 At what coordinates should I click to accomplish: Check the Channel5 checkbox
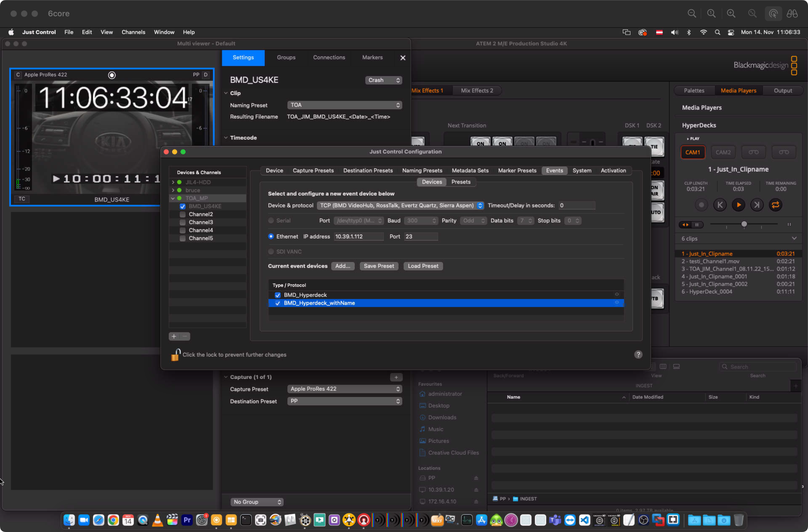pyautogui.click(x=183, y=238)
